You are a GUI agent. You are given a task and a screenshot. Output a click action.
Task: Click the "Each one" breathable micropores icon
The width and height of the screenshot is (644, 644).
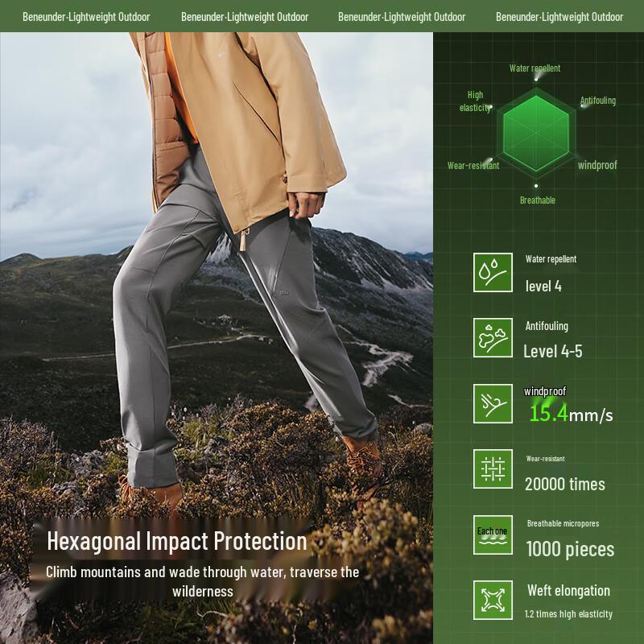(x=493, y=535)
